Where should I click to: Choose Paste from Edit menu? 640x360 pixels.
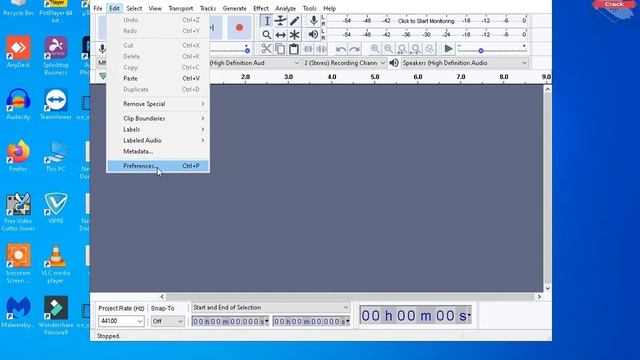[x=158, y=78]
